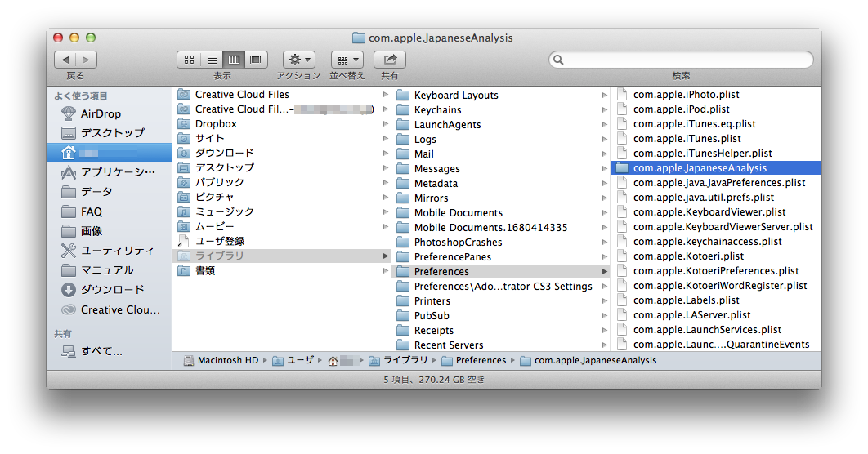
Task: Open the データ sidebar folder
Action: (x=109, y=192)
